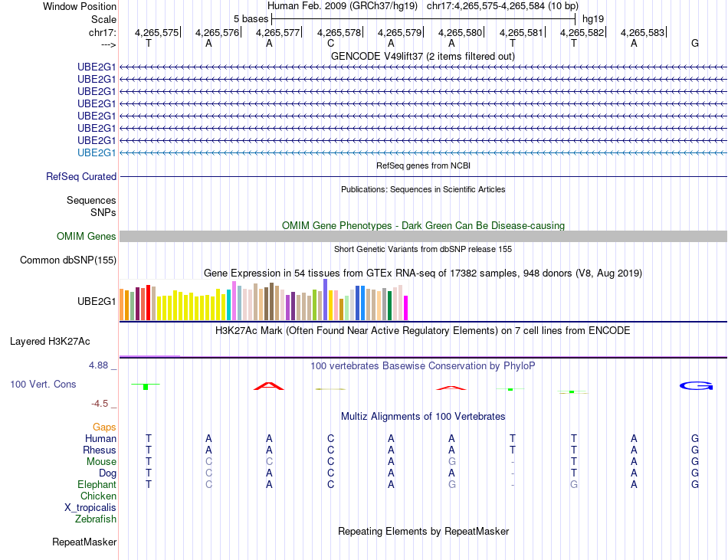728x560 pixels.
Task: Click the light blue UBE2G1 transcript label
Action: (x=97, y=152)
